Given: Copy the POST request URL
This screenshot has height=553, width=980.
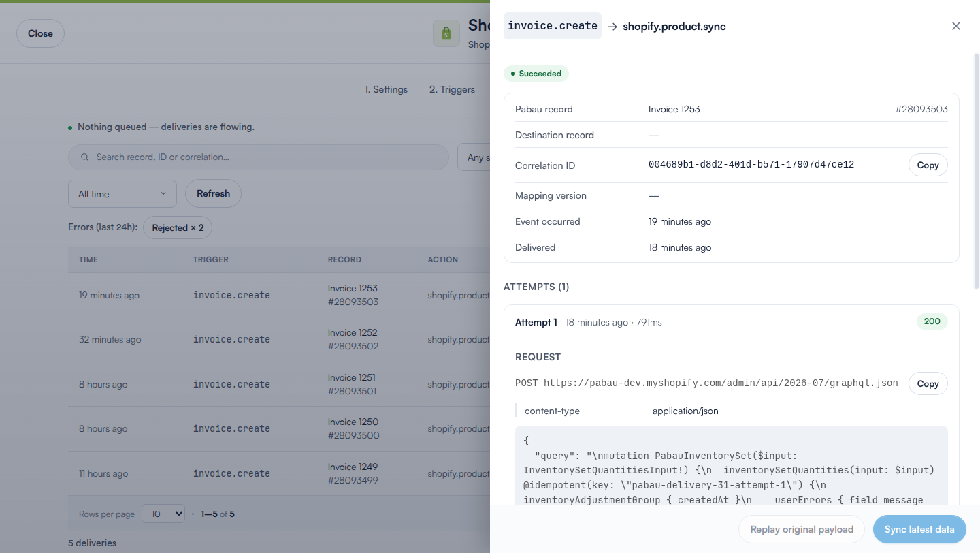Looking at the screenshot, I should [x=928, y=383].
